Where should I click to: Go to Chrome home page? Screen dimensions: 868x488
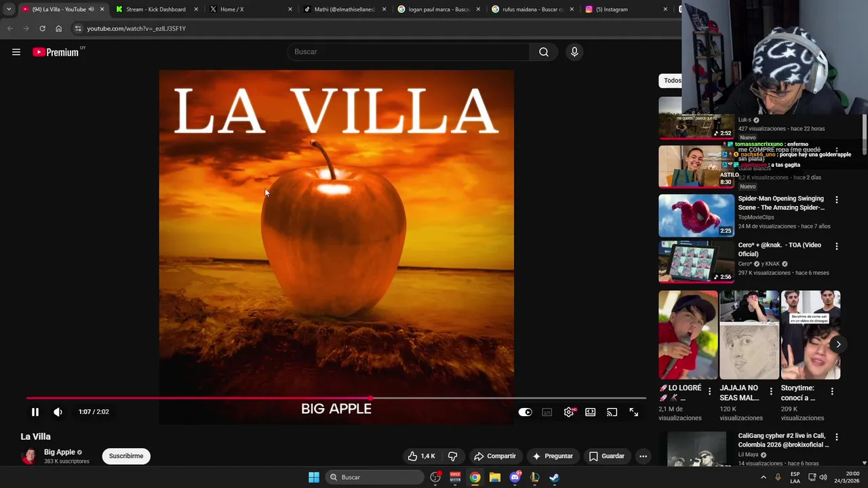[x=58, y=28]
